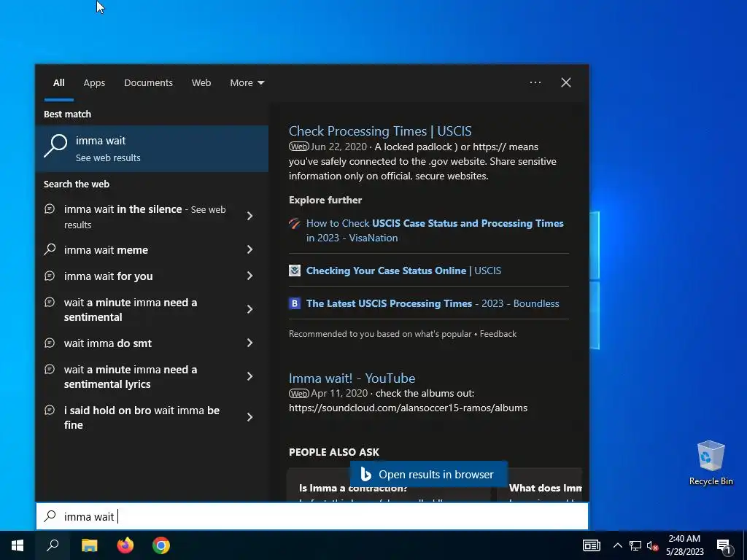
Task: Click the magnifier icon inside the search box
Action: (x=50, y=516)
